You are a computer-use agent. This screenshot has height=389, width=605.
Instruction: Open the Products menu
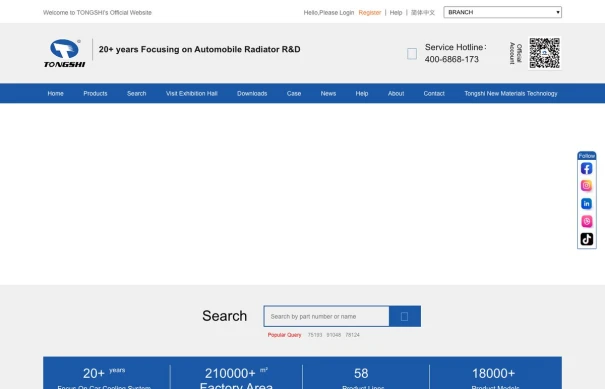pyautogui.click(x=95, y=93)
